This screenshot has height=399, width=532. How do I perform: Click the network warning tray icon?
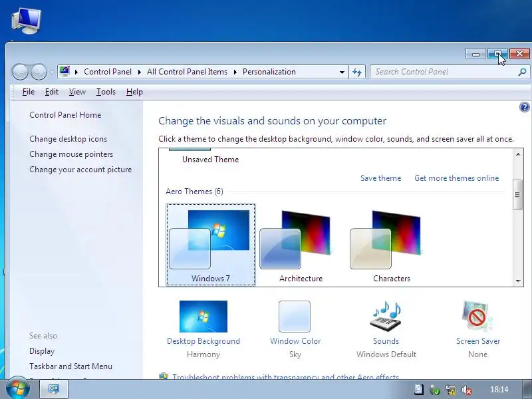451,390
